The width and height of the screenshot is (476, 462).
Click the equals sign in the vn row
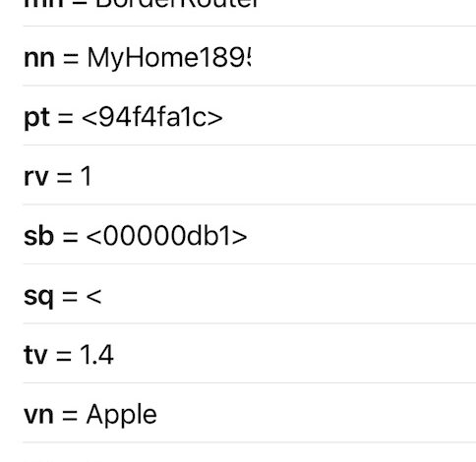click(x=70, y=415)
